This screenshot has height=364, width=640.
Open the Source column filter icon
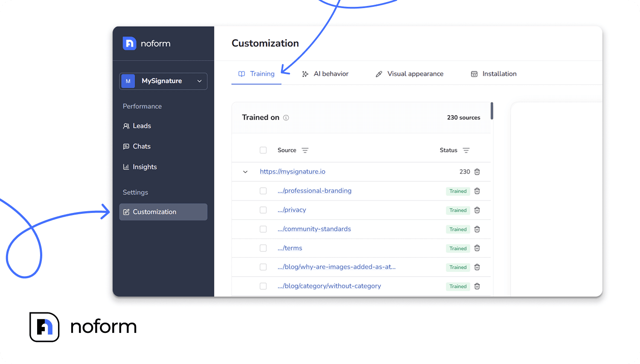[305, 150]
